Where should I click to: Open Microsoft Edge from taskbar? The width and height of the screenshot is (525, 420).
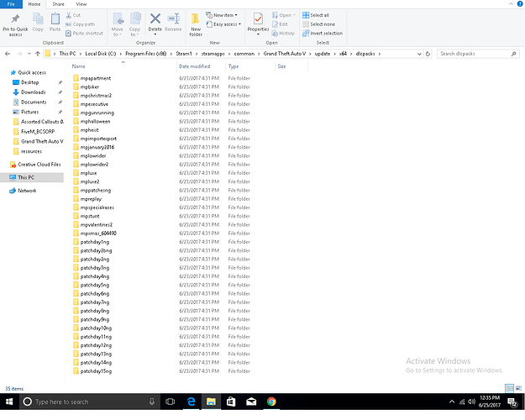(x=192, y=402)
